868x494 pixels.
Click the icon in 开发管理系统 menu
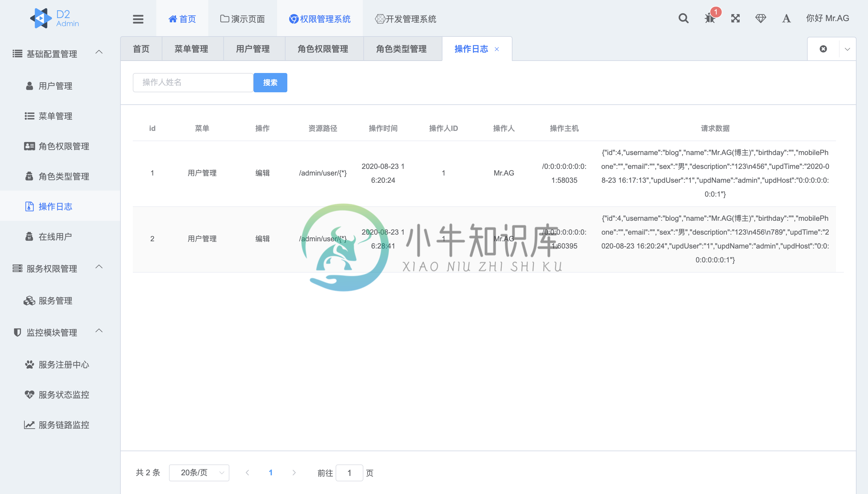pyautogui.click(x=380, y=19)
